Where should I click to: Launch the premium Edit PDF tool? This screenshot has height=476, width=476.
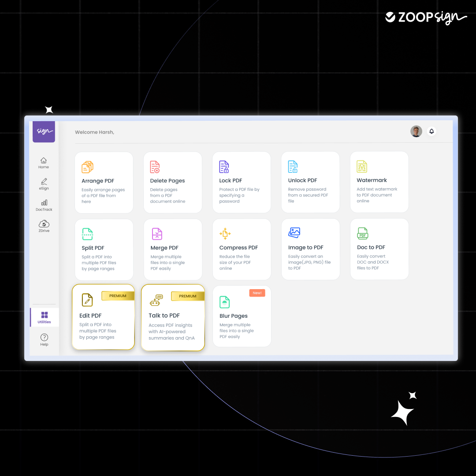(x=103, y=317)
